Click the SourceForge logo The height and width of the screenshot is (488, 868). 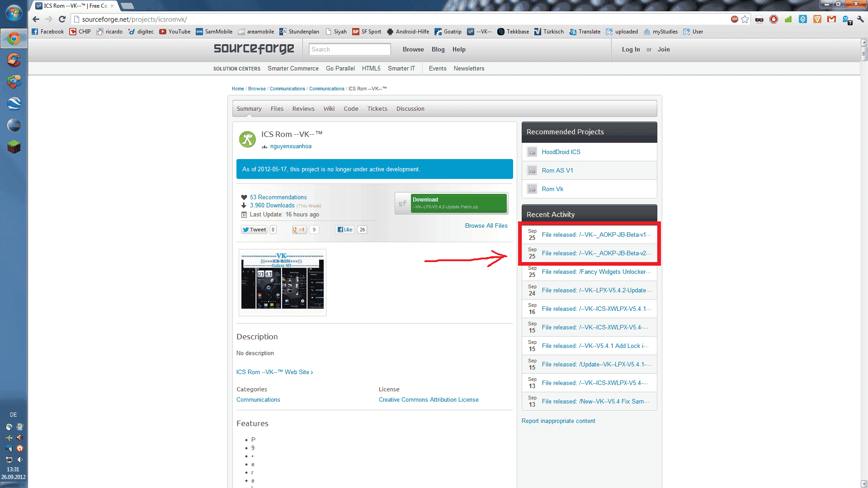(x=254, y=49)
